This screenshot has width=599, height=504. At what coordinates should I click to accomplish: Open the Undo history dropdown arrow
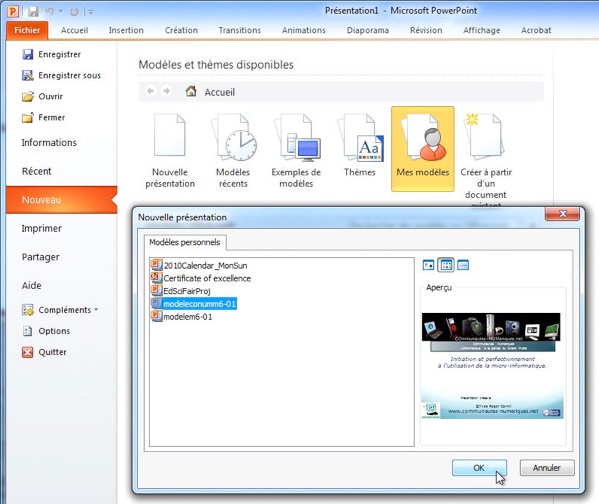click(60, 11)
